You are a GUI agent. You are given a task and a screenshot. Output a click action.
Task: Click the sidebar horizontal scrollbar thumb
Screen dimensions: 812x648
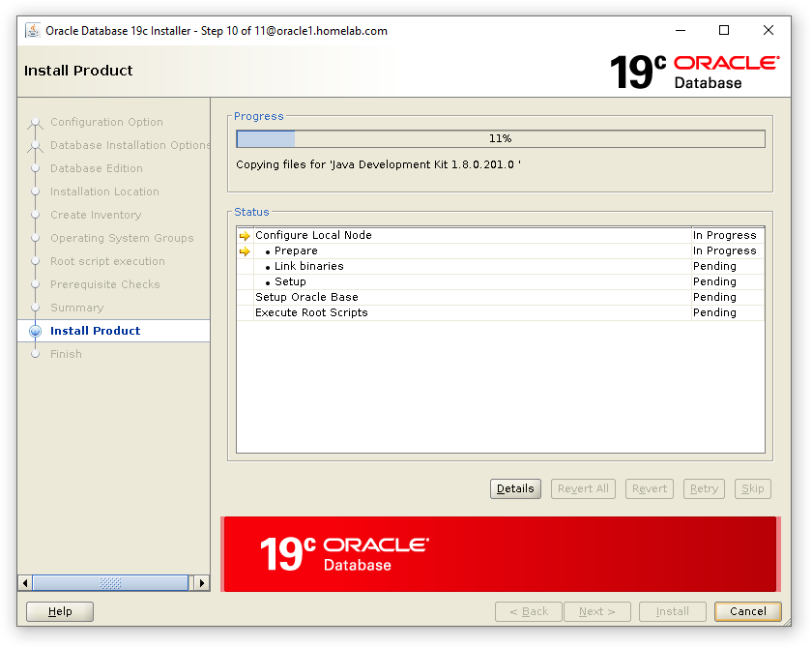coord(110,583)
